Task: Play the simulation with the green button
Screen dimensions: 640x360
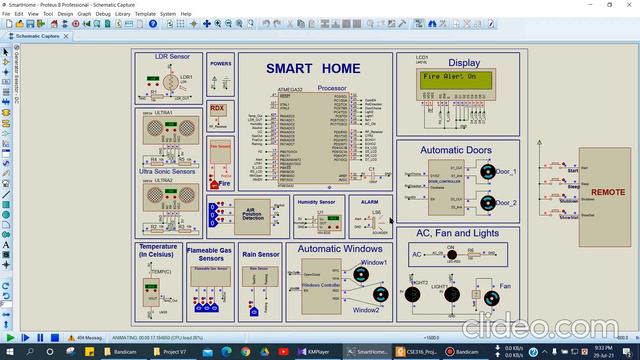Action: tap(10, 338)
